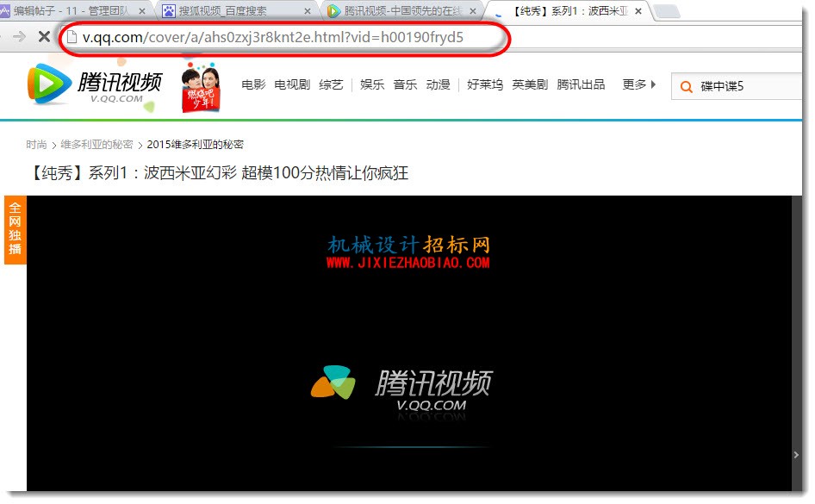The height and width of the screenshot is (504, 815).
Task: Open the 娱乐 navigation link
Action: click(x=372, y=84)
